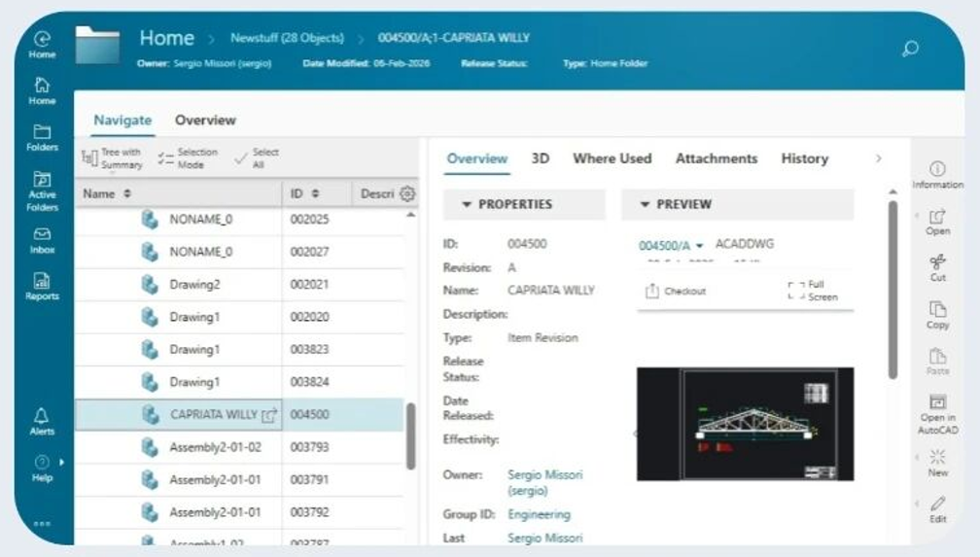Click the Checkout button
Image resolution: width=980 pixels, height=557 pixels.
(675, 291)
